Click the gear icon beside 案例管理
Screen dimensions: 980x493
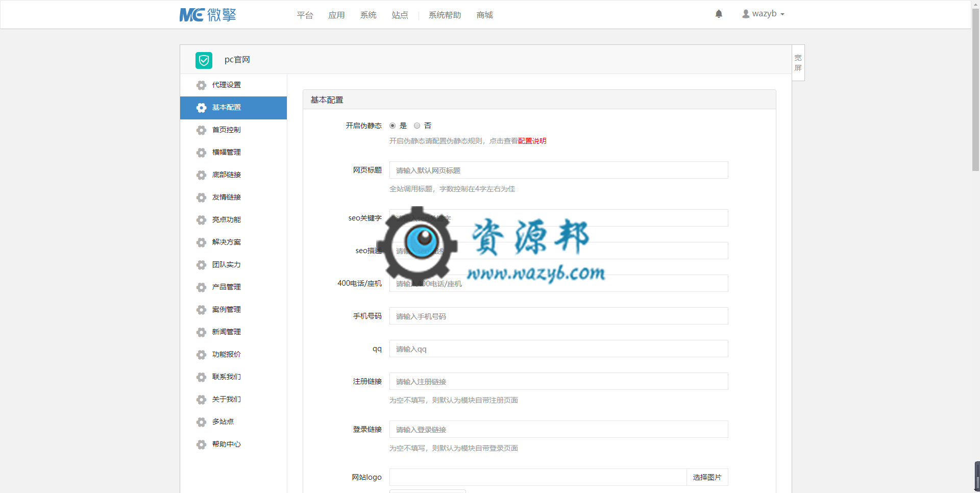click(x=202, y=310)
